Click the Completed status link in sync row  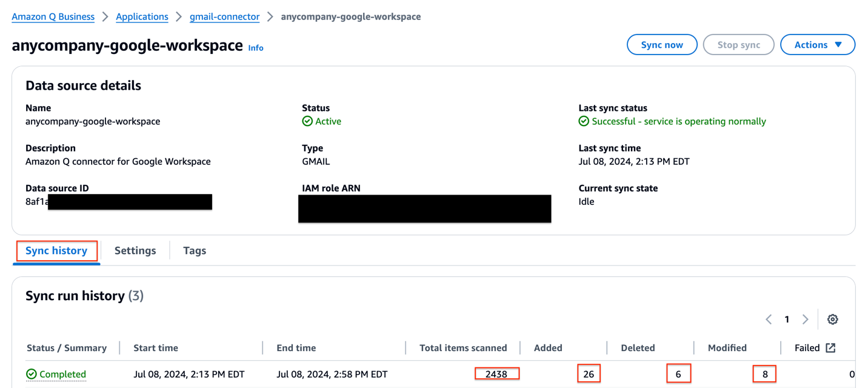[62, 375]
